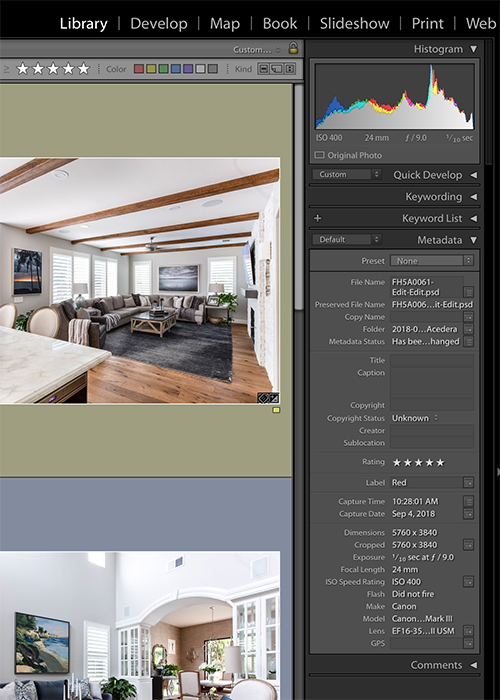The height and width of the screenshot is (700, 500).
Task: Open the Book module
Action: (x=279, y=23)
